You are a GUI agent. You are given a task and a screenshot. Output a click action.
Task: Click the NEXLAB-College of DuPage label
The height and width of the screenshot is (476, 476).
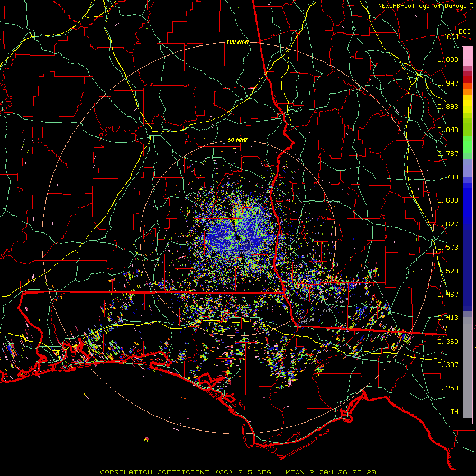tap(427, 6)
